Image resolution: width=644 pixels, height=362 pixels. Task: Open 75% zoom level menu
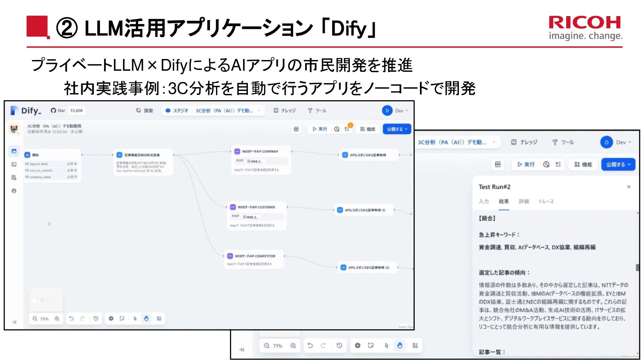click(x=45, y=319)
